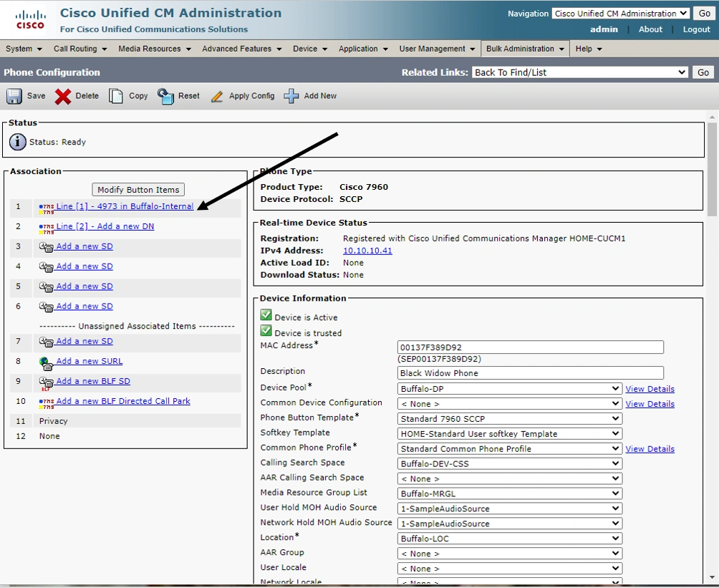The height and width of the screenshot is (588, 719).
Task: Open the Common Device Configuration dropdown
Action: [509, 404]
